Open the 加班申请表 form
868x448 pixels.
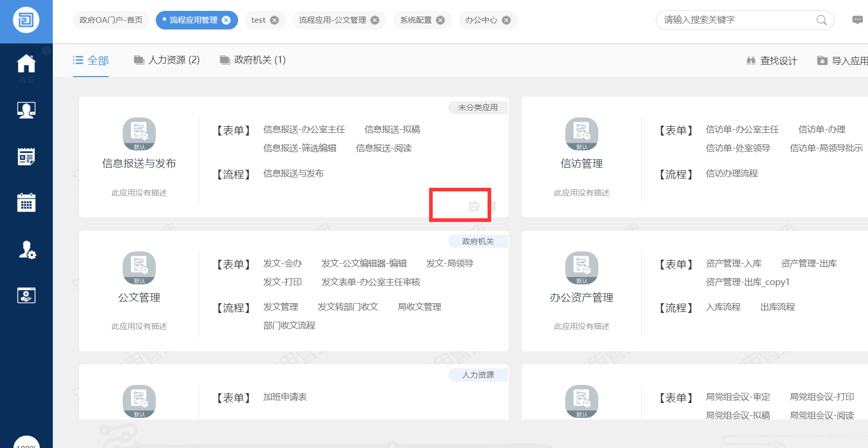pyautogui.click(x=285, y=397)
